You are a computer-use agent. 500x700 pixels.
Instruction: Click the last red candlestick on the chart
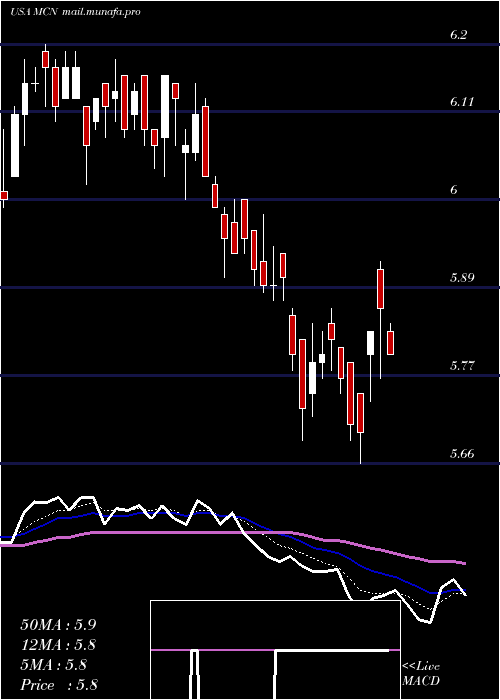point(391,343)
